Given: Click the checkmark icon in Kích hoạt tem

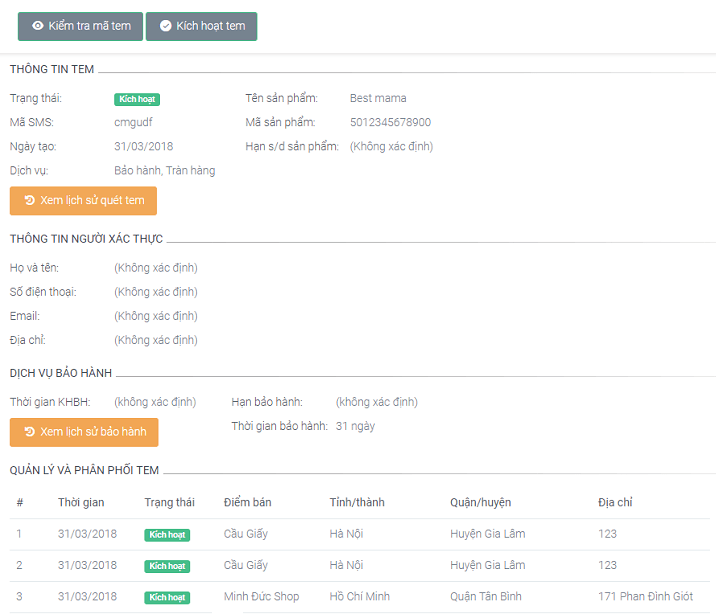Looking at the screenshot, I should click(165, 26).
